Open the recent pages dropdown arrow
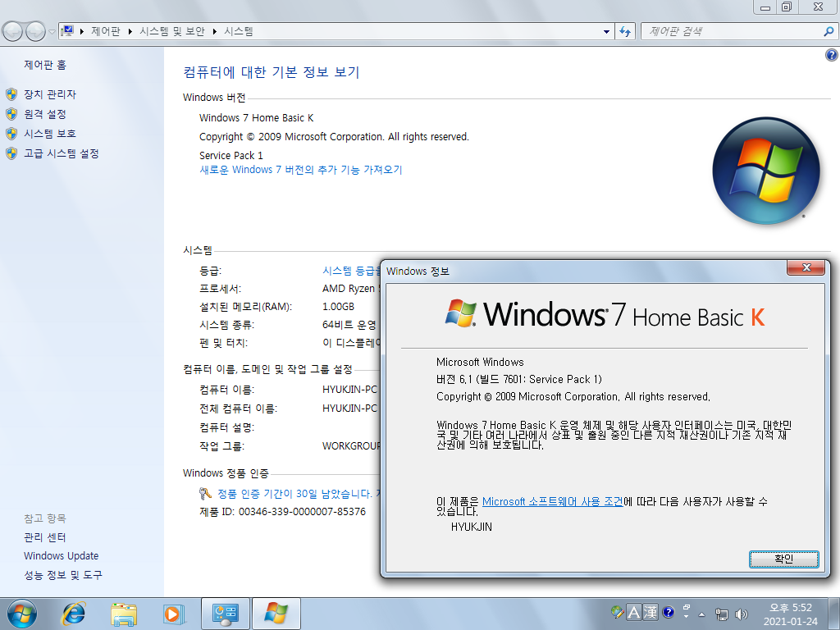This screenshot has width=840, height=630. 52,32
